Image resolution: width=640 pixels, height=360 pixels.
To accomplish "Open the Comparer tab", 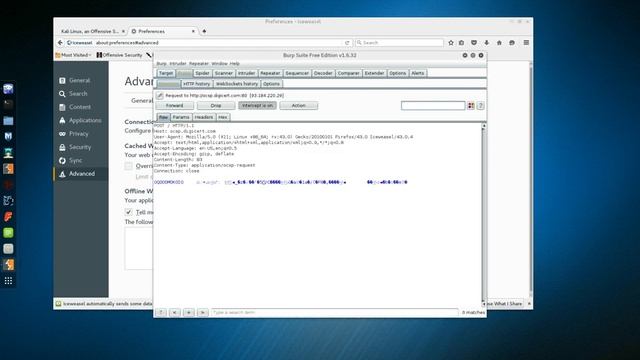I will click(348, 73).
